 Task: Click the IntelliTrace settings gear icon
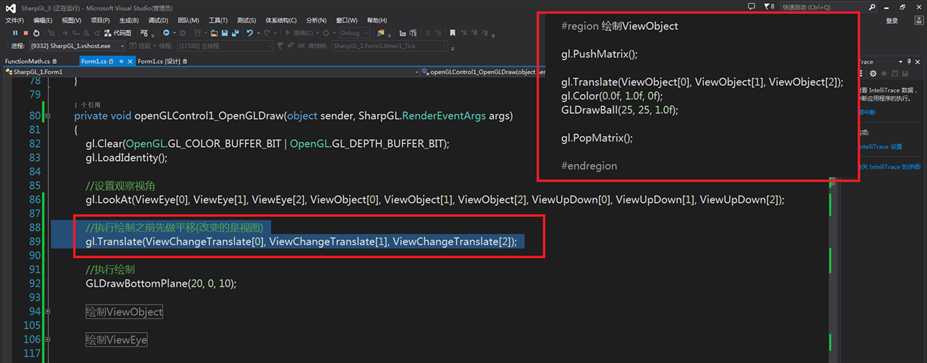point(873,74)
